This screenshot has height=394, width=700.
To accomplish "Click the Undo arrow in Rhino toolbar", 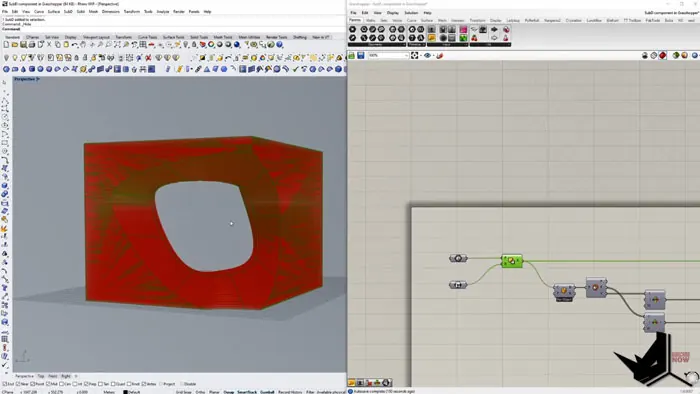I will pos(75,45).
